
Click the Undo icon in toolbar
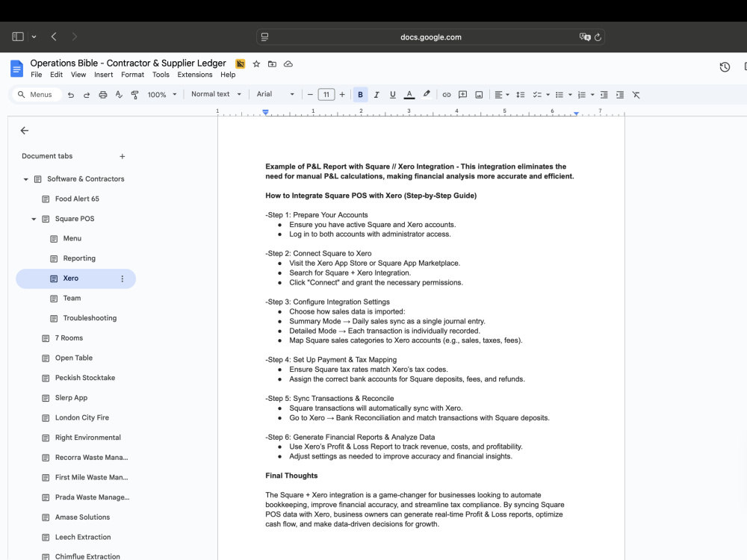70,95
